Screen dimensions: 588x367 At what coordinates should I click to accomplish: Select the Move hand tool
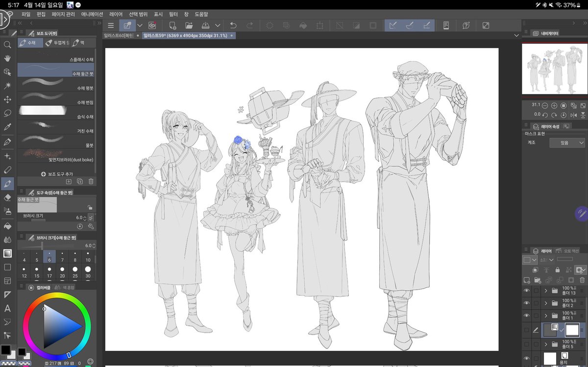pos(7,58)
